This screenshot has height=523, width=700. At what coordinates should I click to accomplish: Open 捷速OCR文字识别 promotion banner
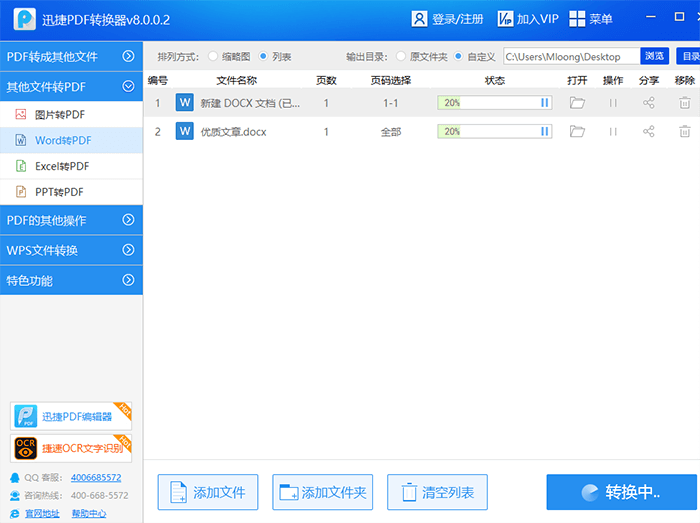point(71,448)
